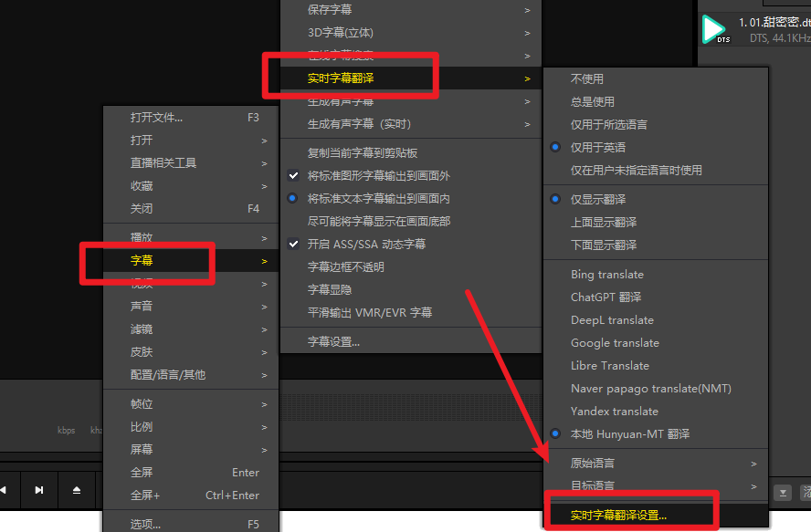Choose 仅用于所选语言 option
Image resolution: width=811 pixels, height=532 pixels.
pos(656,125)
